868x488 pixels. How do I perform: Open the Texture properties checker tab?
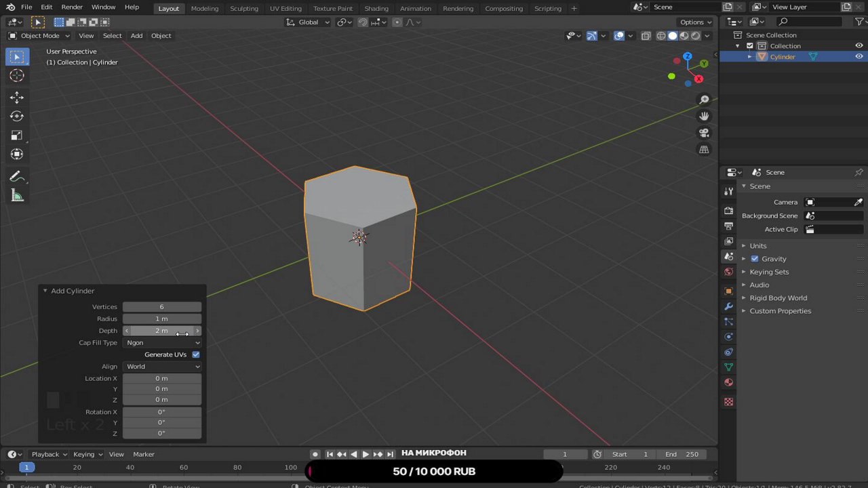pos(728,401)
